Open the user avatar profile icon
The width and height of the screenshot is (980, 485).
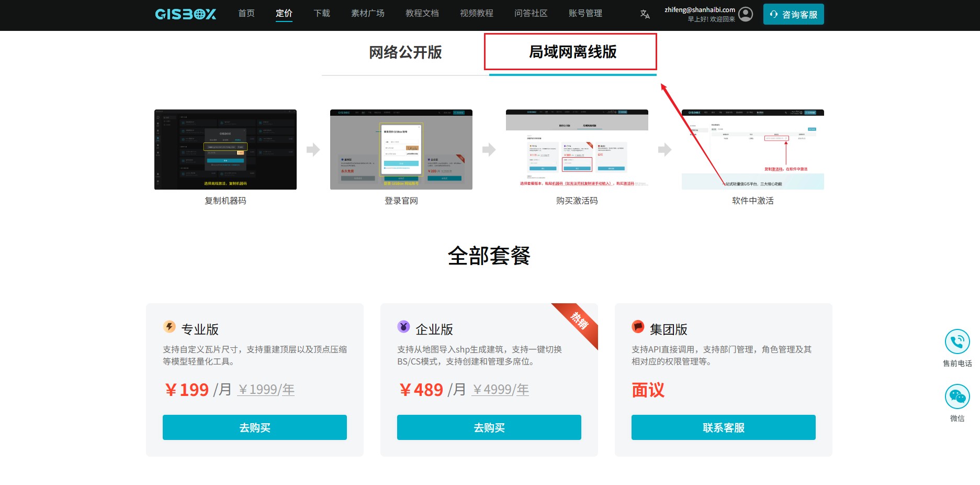point(746,14)
